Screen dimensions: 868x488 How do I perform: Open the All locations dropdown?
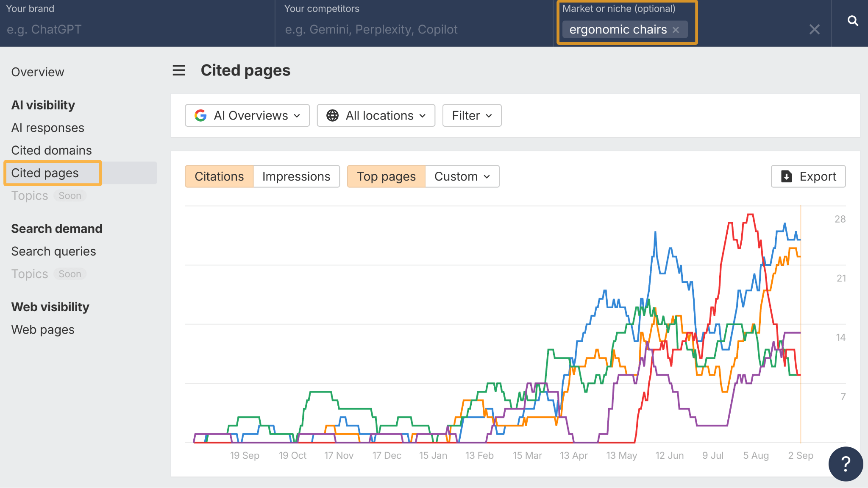click(376, 115)
